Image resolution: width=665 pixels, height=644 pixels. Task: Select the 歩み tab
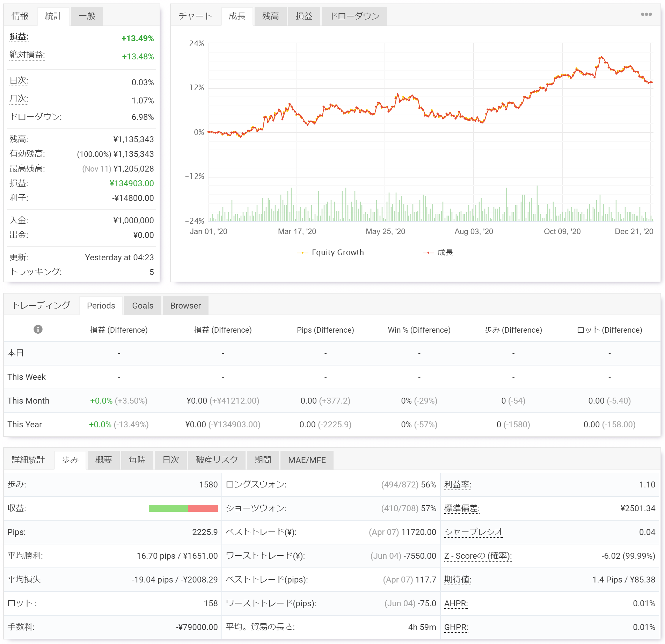(70, 460)
